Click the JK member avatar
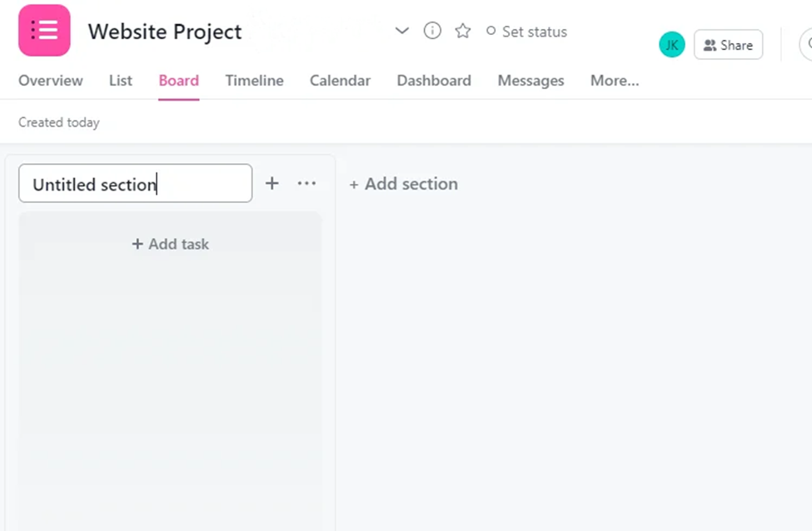This screenshot has width=812, height=531. coord(671,45)
